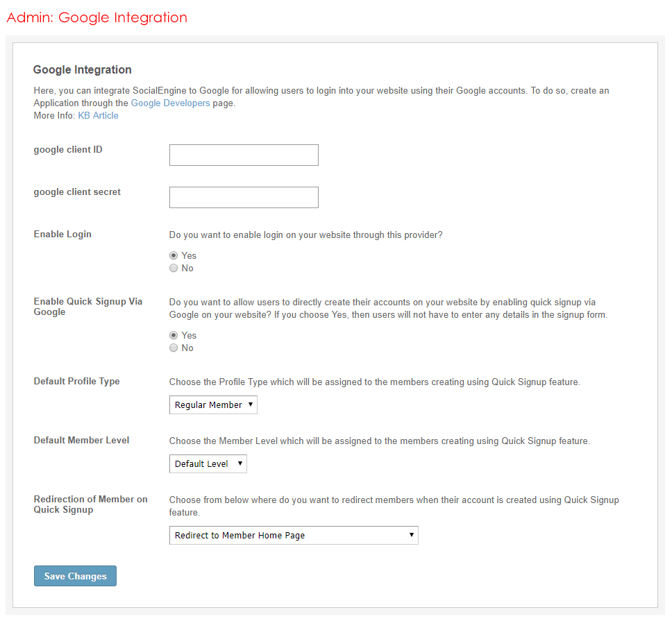
Task: Click the Default Member Level setting label
Action: (81, 441)
